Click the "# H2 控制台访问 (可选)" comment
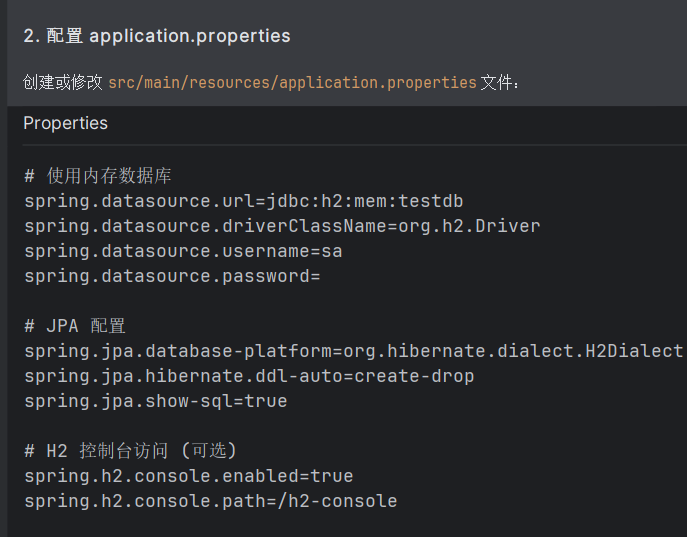The height and width of the screenshot is (537, 687). [130, 451]
